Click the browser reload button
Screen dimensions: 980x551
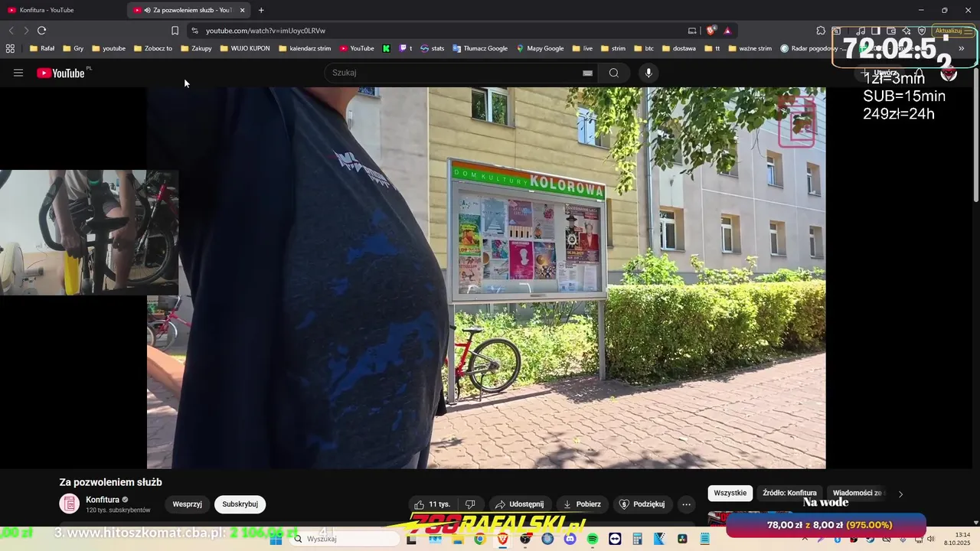tap(41, 31)
